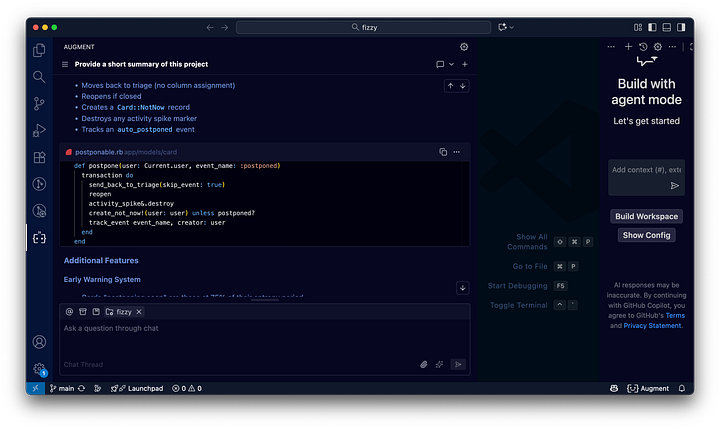Screen dimensions: 720x429
Task: Attach a file with the paperclip icon
Action: 424,365
